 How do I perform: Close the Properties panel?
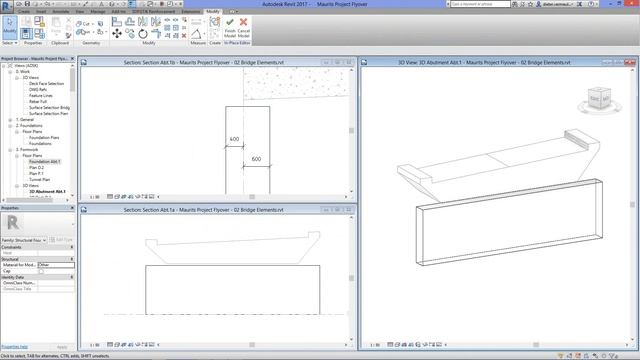[72, 208]
